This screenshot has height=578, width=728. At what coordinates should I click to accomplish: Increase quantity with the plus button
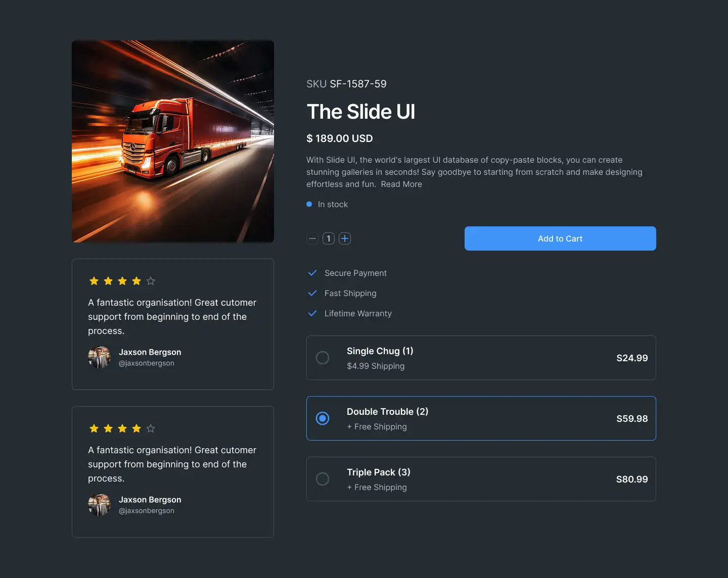point(345,238)
